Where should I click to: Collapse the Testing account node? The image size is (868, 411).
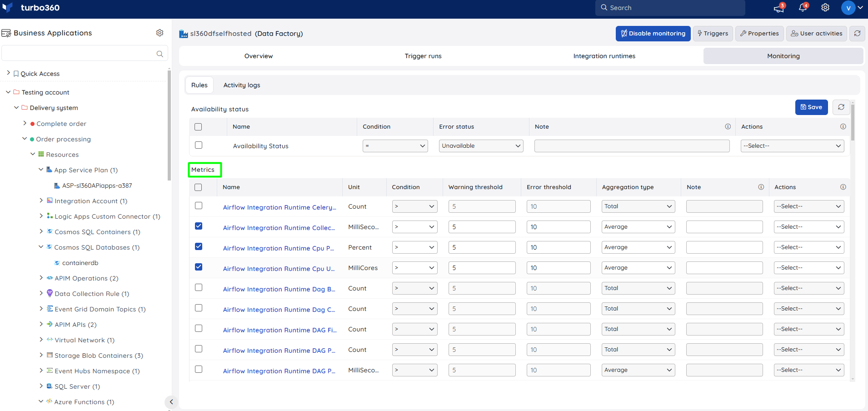pyautogui.click(x=8, y=92)
